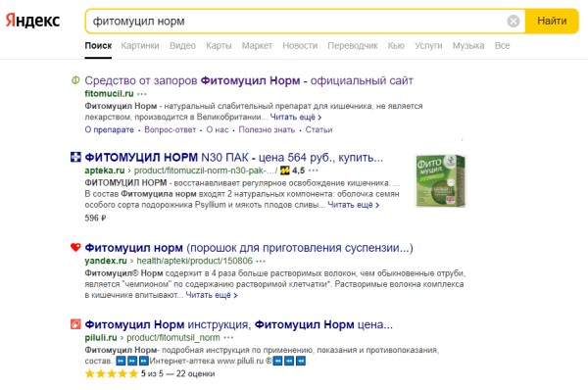
Task: Open the options dots next to fitomucil.ru
Action: (142, 94)
